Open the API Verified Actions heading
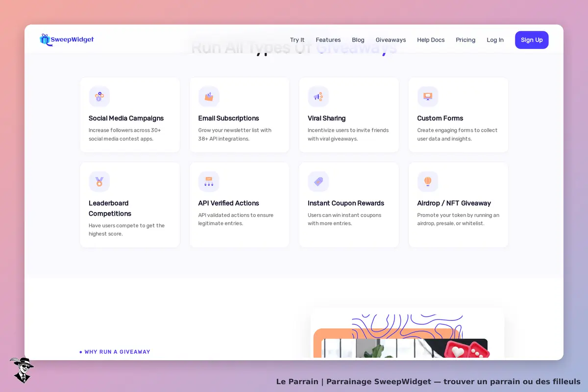The height and width of the screenshot is (392, 588). [x=229, y=203]
